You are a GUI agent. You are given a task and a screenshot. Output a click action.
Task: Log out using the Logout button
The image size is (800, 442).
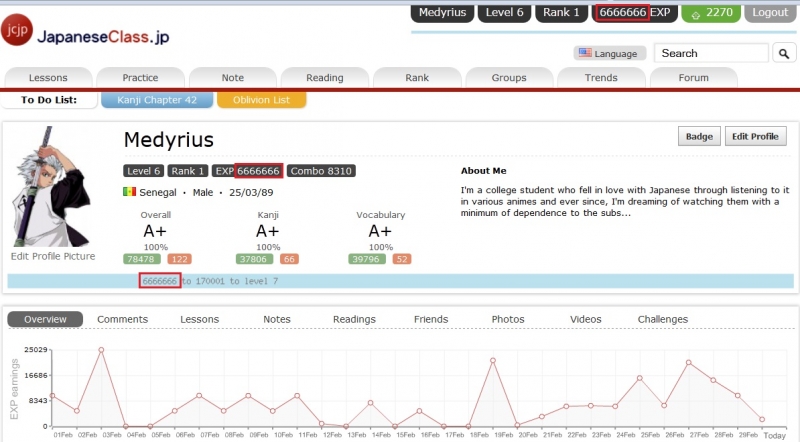tap(770, 13)
